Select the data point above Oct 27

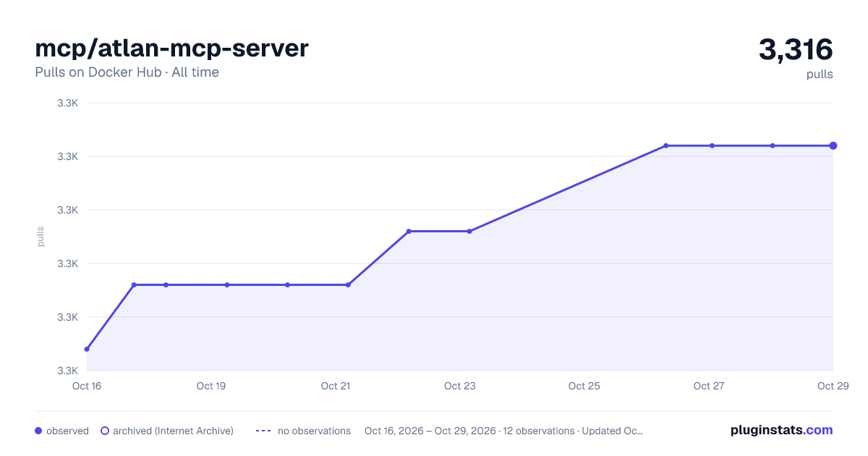712,145
